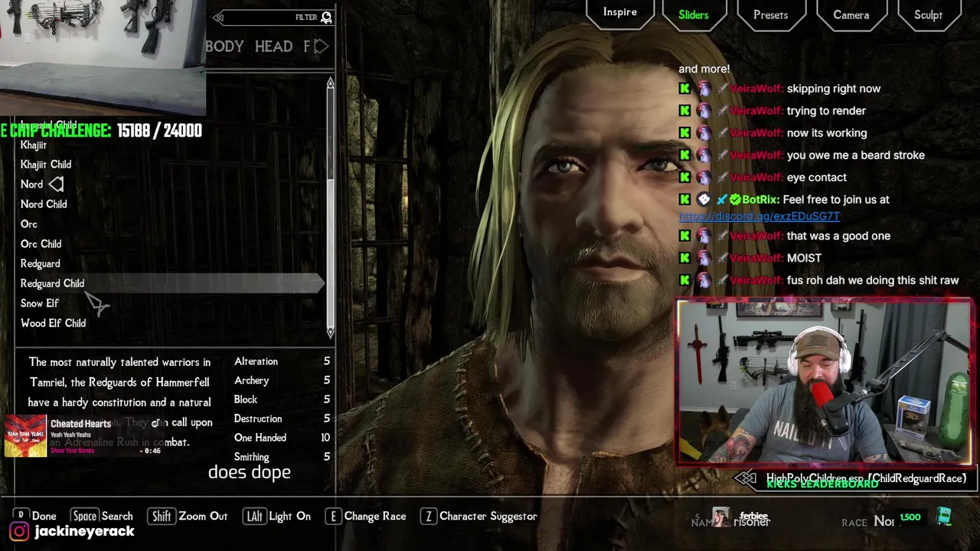Click the Instagram icon overlay
This screenshot has height=551, width=980.
(19, 531)
